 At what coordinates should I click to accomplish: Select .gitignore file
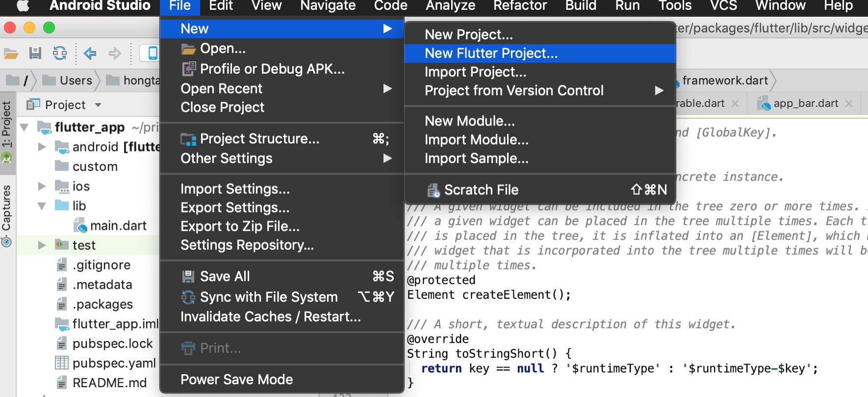[102, 265]
